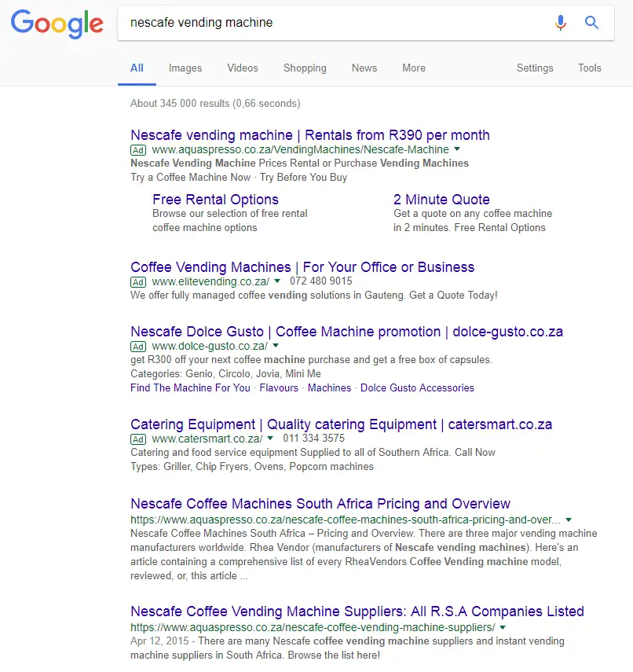Click Ad badge beside elitevending URL
This screenshot has height=672, width=633.
point(138,282)
